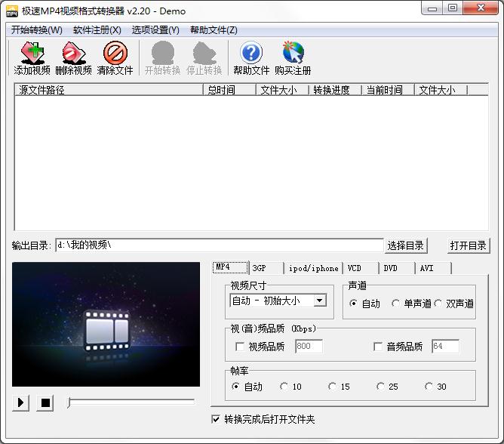Minimize the converter window

tap(432, 8)
